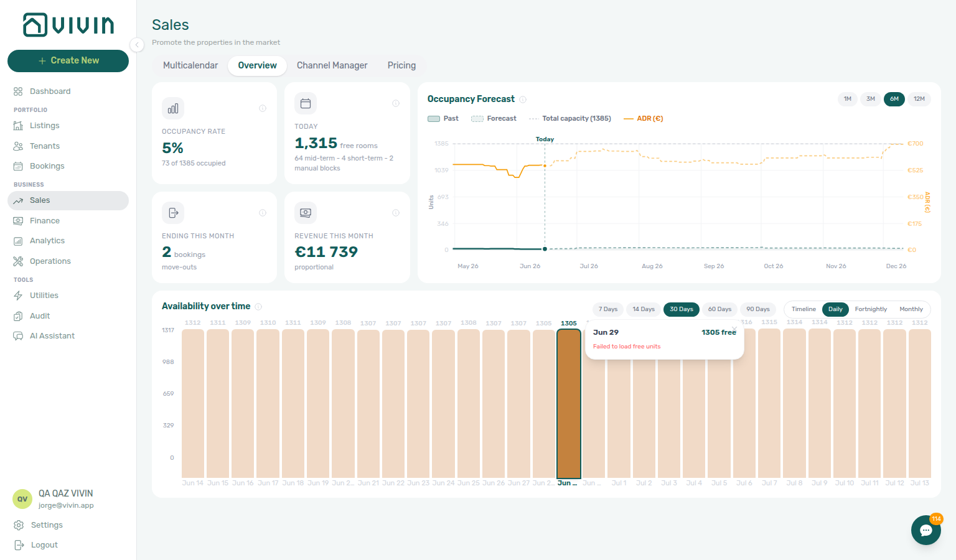Open Dashboard from the sidebar
This screenshot has width=956, height=560.
pos(68,91)
